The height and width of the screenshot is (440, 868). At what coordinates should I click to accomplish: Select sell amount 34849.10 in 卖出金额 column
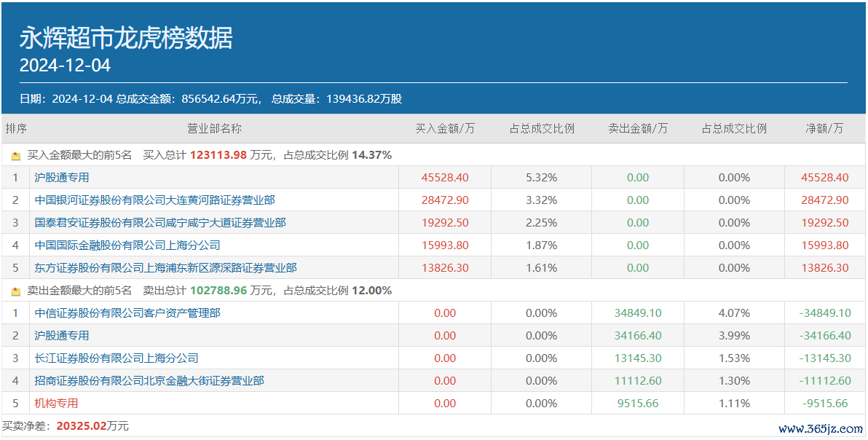[x=638, y=313]
